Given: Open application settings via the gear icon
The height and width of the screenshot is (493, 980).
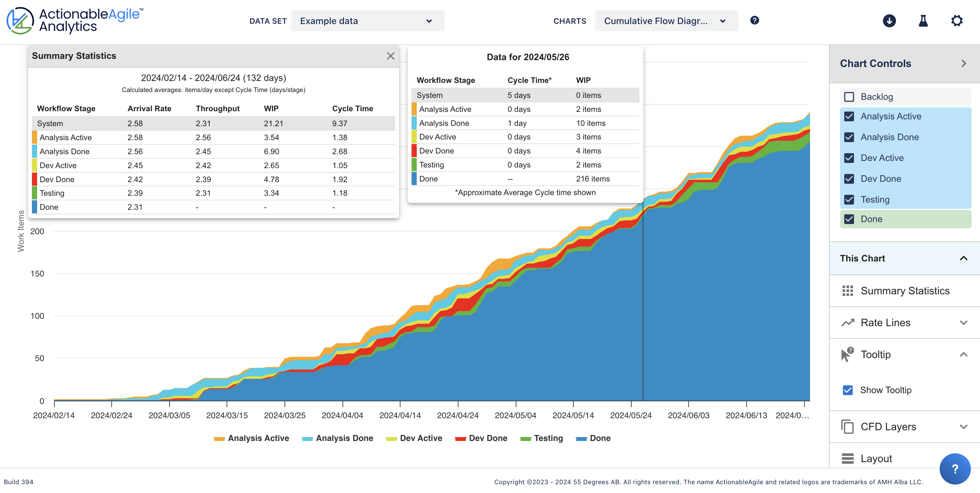Looking at the screenshot, I should click(957, 21).
